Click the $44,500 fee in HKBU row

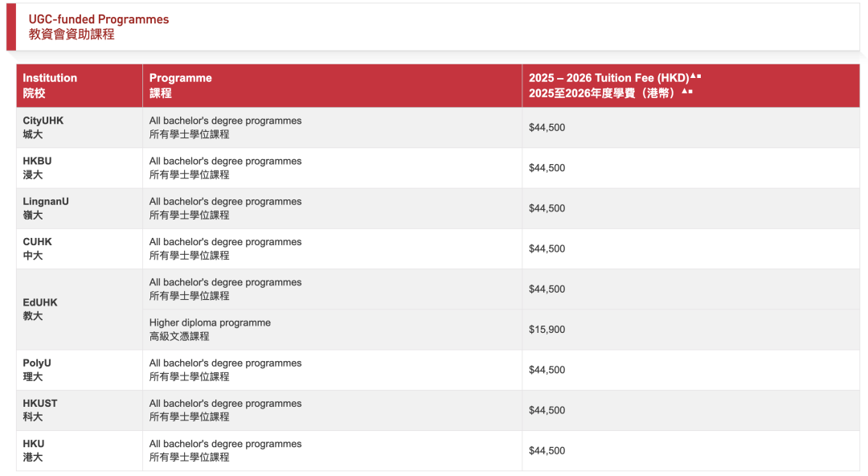click(x=547, y=168)
